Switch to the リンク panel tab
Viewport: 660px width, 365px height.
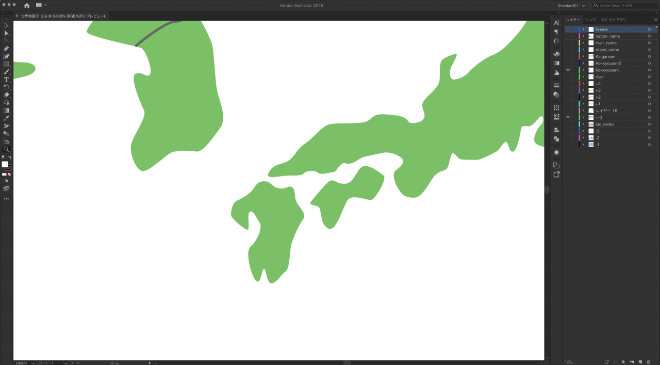coord(591,19)
